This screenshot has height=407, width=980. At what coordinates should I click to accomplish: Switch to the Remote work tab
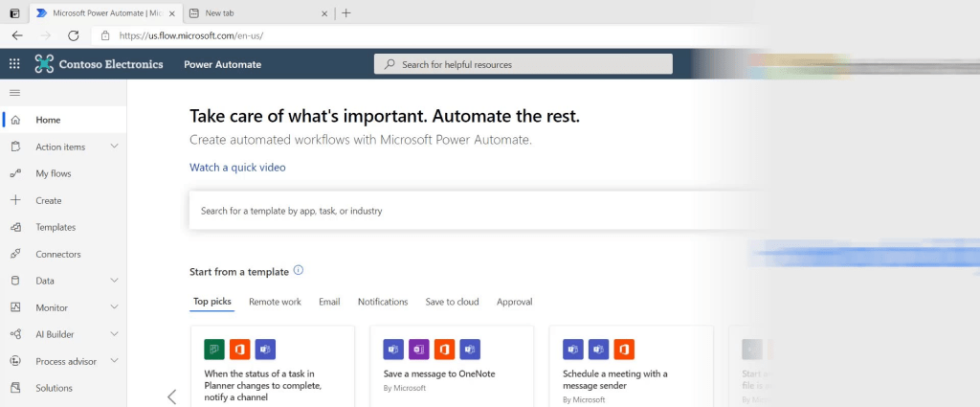(275, 302)
